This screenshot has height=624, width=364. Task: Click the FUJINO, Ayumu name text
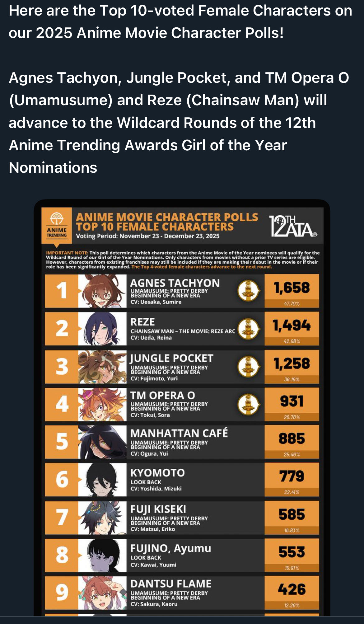tap(170, 548)
